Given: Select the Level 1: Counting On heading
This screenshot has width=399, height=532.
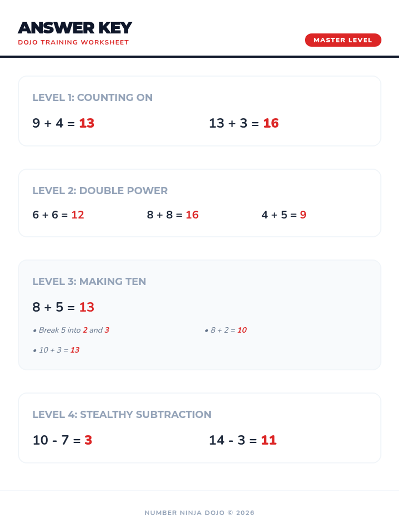Looking at the screenshot, I should click(92, 97).
